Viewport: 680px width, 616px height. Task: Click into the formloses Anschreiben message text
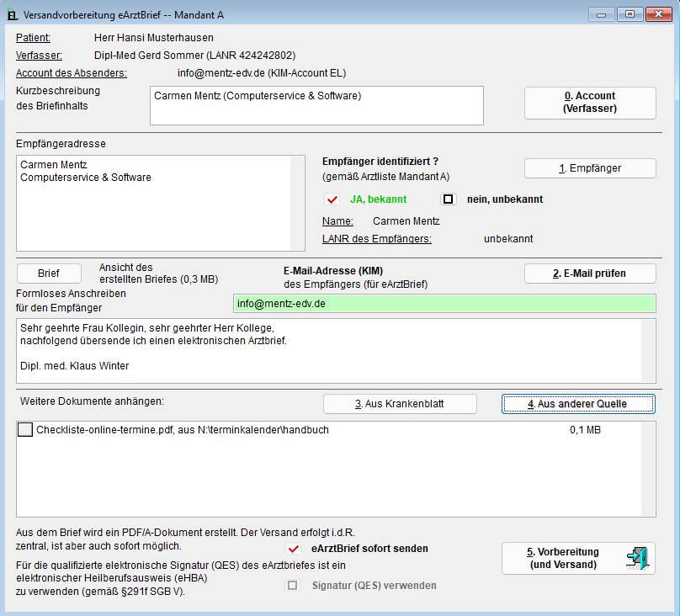(328, 348)
